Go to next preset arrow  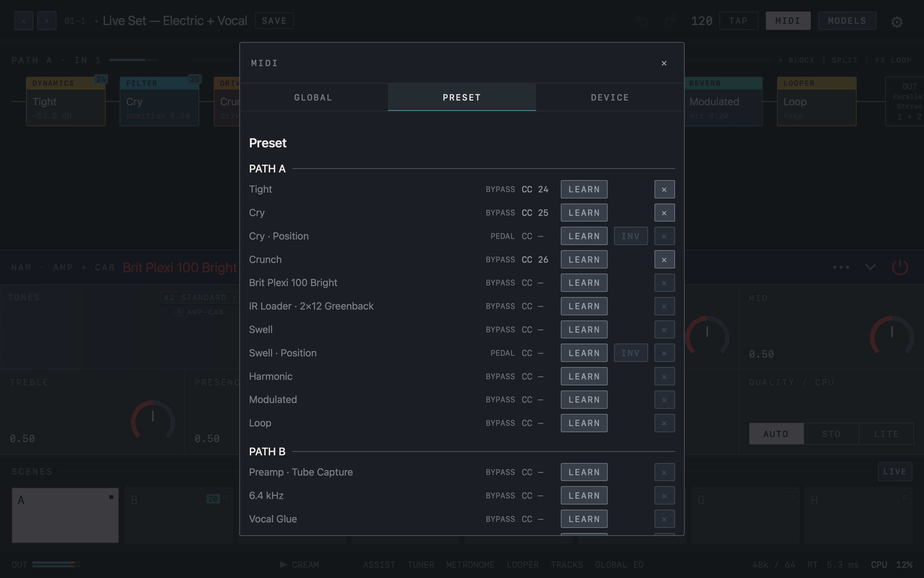click(47, 21)
